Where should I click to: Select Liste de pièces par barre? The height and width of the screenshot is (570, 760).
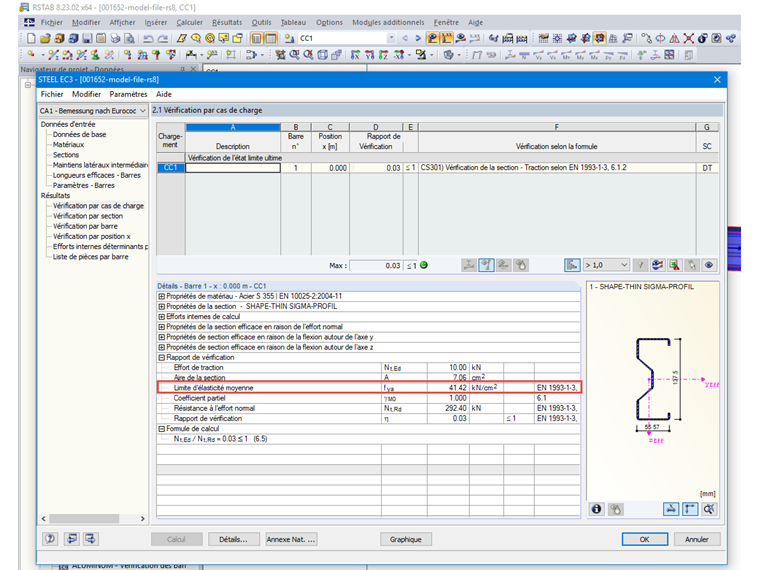pos(91,256)
